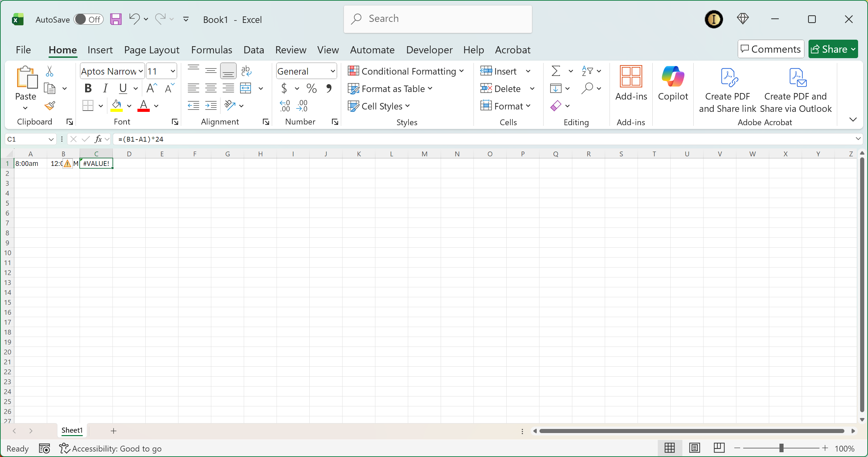Open the error checking warning indicator in B1
Viewport: 868px width, 457px height.
[x=68, y=164]
